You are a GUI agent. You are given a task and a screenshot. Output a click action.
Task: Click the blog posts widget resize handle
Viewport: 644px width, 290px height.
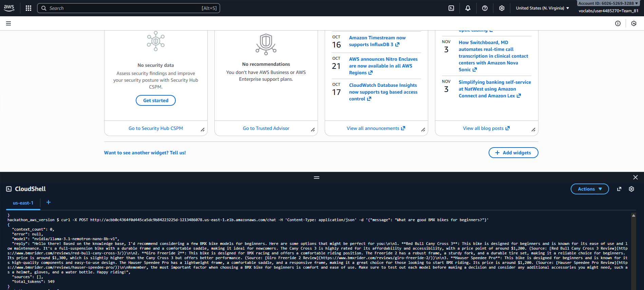point(533,130)
